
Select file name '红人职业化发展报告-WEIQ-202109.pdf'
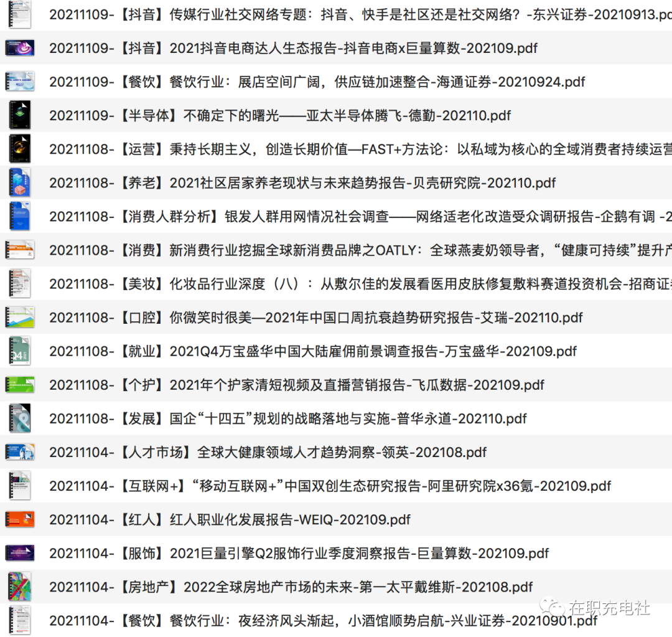(x=290, y=520)
